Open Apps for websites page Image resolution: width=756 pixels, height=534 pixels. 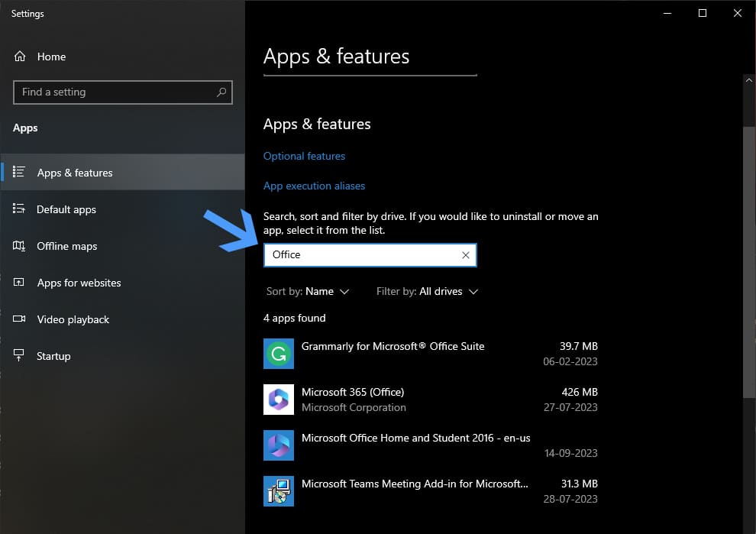pyautogui.click(x=79, y=283)
